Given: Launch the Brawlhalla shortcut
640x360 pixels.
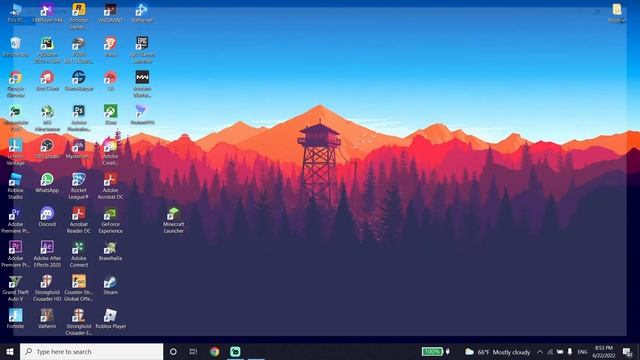Looking at the screenshot, I should pyautogui.click(x=110, y=250).
